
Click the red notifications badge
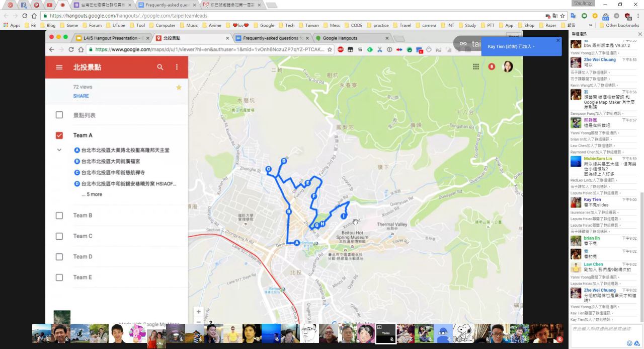492,66
